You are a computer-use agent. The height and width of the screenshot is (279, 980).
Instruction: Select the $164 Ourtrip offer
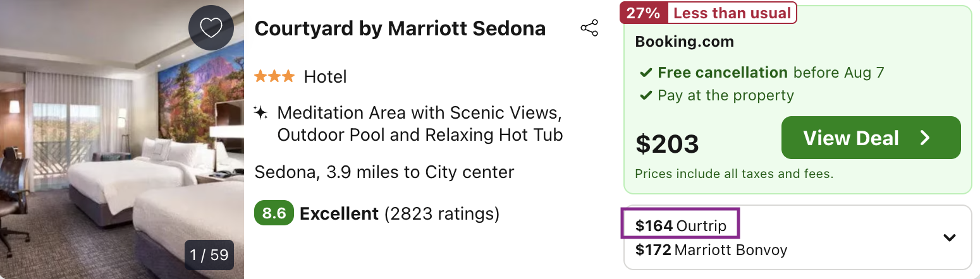(681, 225)
